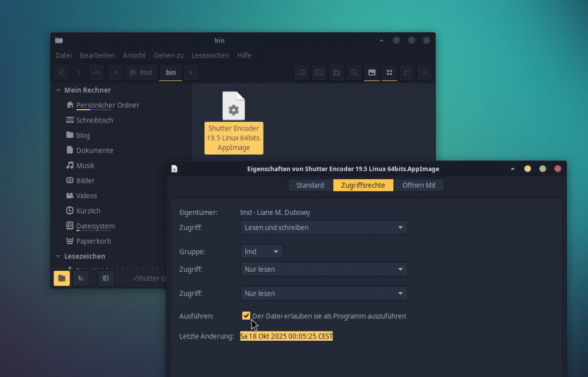588x377 pixels.
Task: Open 'Dokumente' in the sidebar
Action: tap(95, 151)
